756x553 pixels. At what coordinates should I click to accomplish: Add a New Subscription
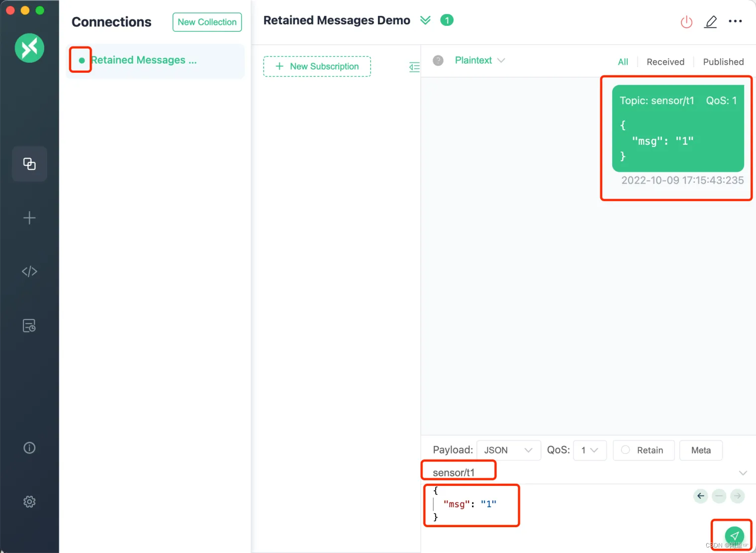click(317, 66)
